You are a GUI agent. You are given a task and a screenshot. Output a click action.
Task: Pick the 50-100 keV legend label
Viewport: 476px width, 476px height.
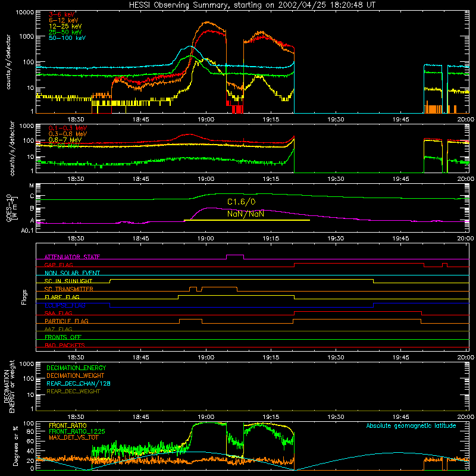coord(67,38)
